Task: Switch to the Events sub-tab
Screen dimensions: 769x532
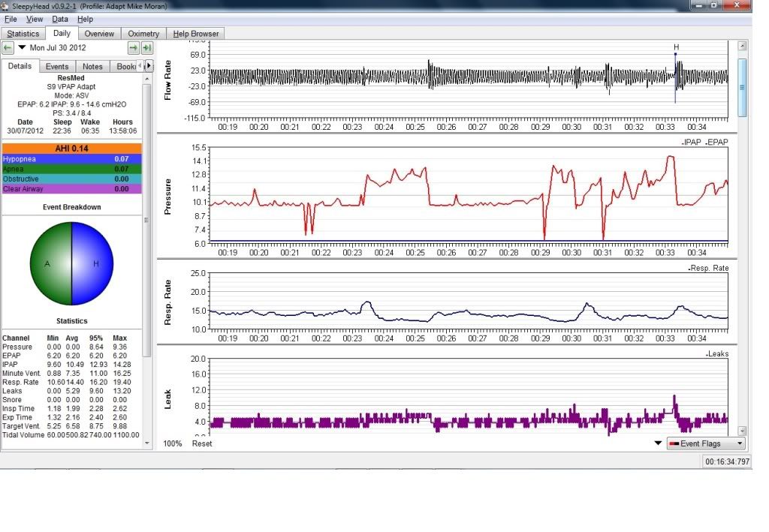Action: (x=57, y=67)
